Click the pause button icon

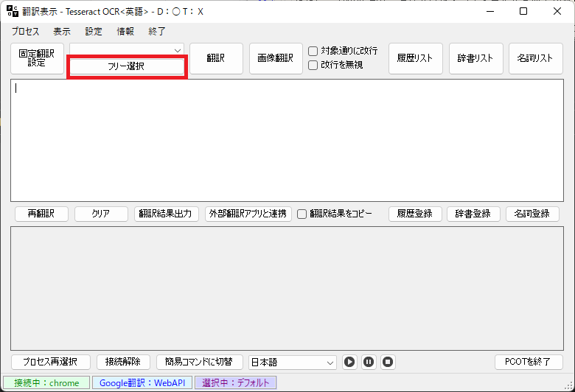click(369, 362)
